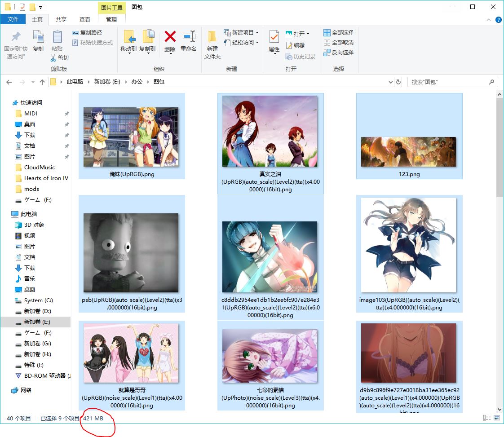Refresh the folder with the refresh icon
Screen dimensions: 504x437
coord(398,82)
